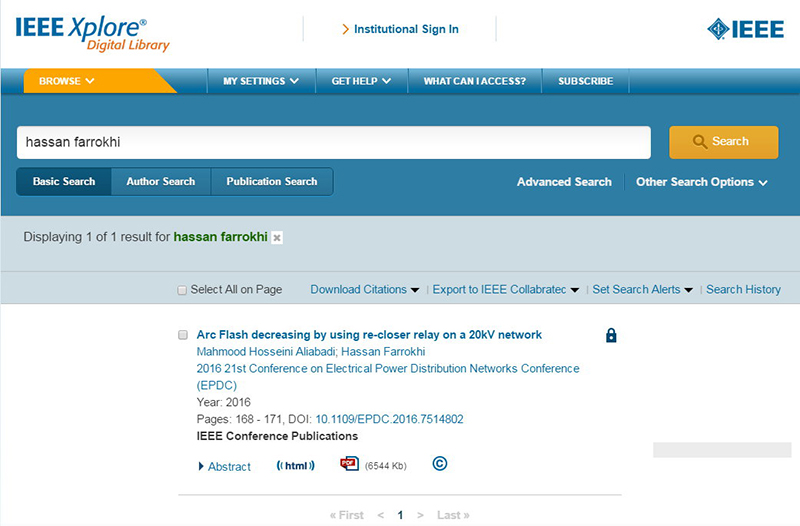This screenshot has width=800, height=526.
Task: Open the 2016 21st EPDC conference link
Action: pos(388,377)
